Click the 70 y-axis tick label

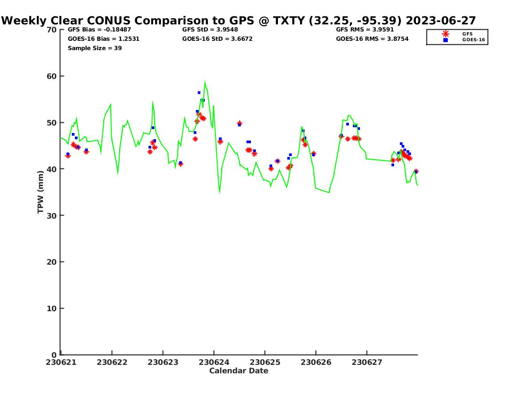tap(52, 30)
